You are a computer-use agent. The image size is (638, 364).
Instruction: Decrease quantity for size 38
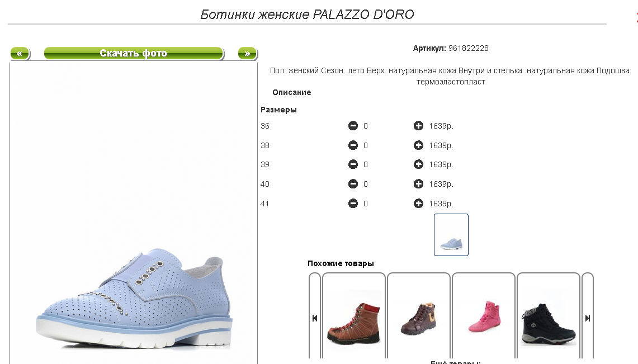(x=353, y=145)
